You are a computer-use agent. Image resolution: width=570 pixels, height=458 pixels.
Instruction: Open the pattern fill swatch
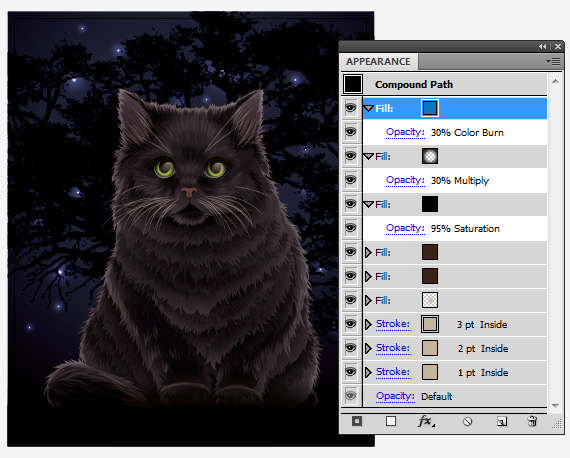(x=430, y=300)
